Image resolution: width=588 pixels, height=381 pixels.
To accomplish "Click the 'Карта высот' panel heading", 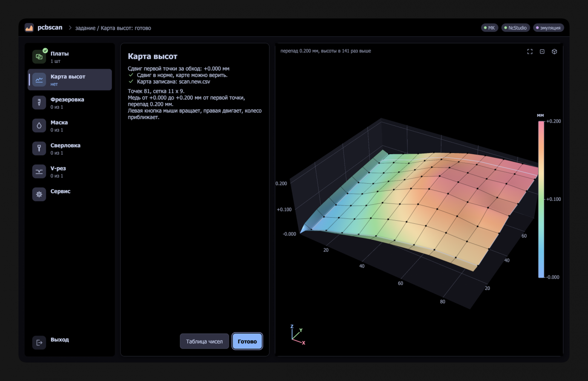I will point(153,57).
